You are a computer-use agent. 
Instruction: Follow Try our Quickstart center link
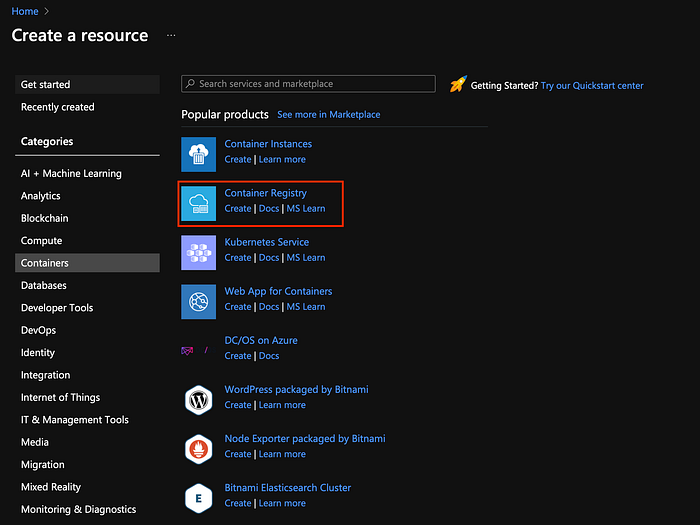pos(592,86)
